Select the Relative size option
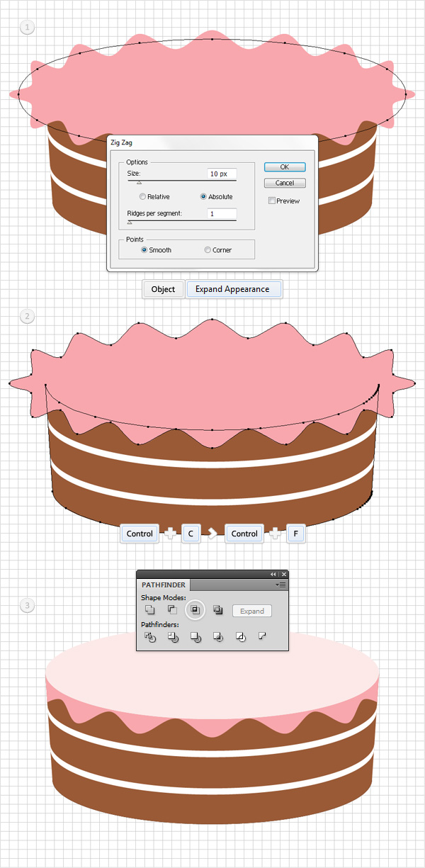The height and width of the screenshot is (868, 425). point(143,196)
